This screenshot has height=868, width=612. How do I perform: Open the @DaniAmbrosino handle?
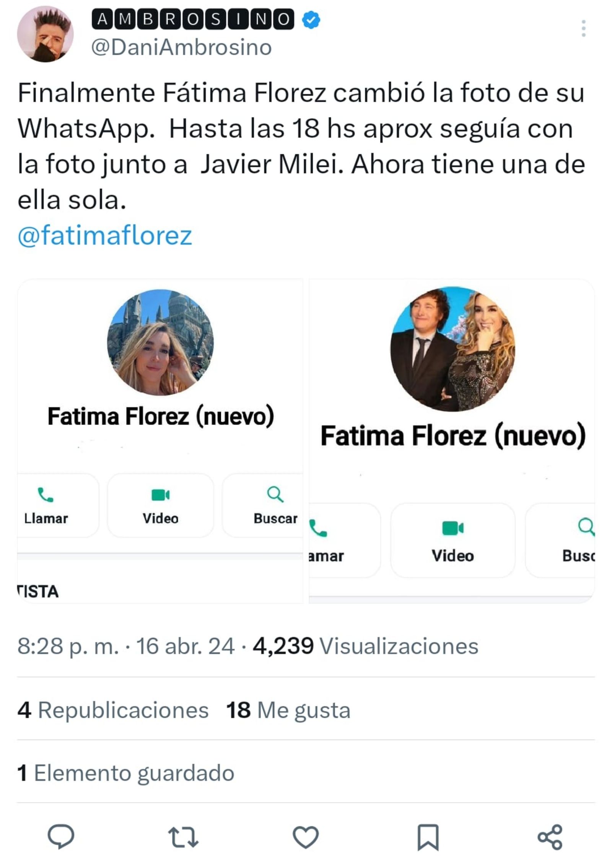pos(182,47)
